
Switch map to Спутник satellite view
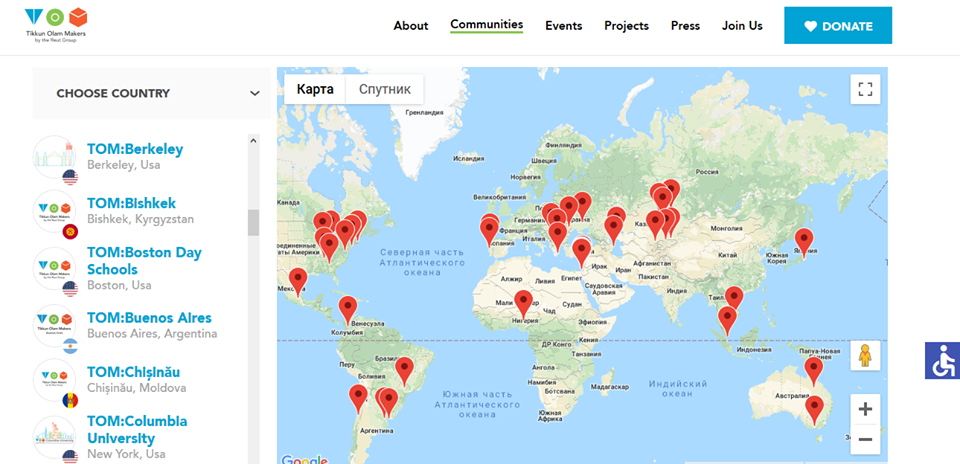pos(384,89)
